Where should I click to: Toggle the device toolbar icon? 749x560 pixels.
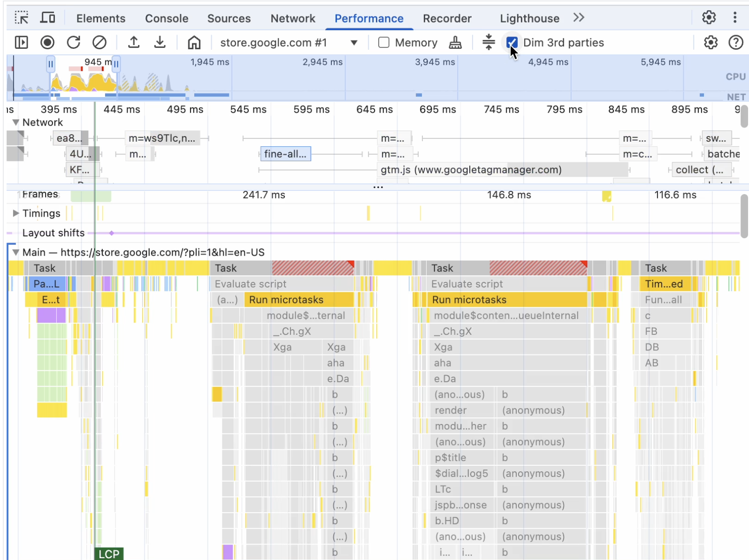[47, 18]
